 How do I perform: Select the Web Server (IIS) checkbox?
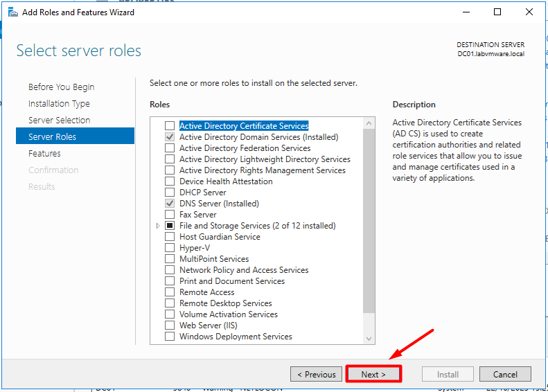click(170, 326)
